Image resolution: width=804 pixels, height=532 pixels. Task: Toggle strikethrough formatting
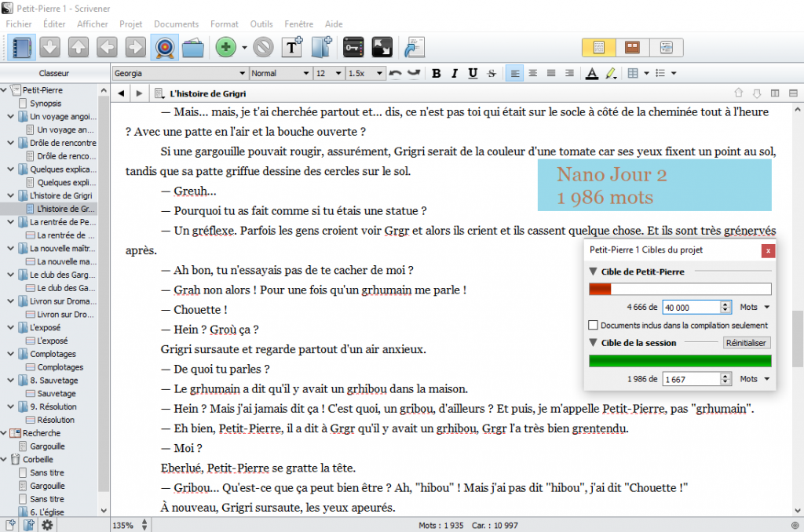click(492, 73)
